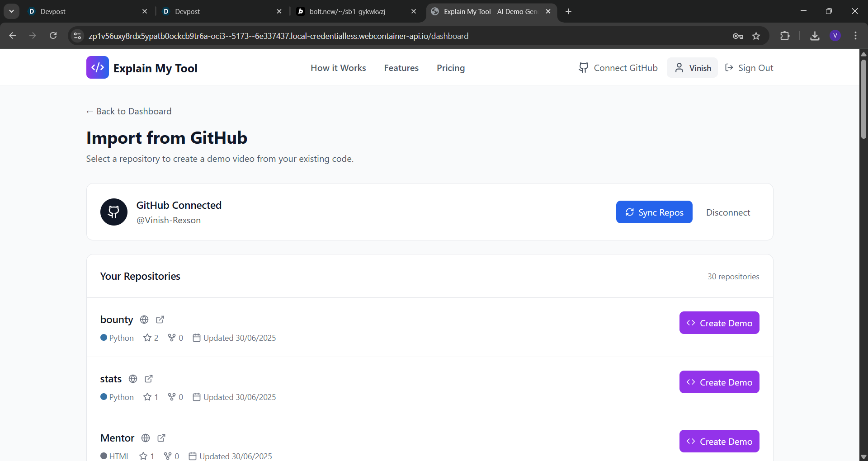Click the fork icon in Mentor row
This screenshot has height=461, width=868.
pos(168,456)
